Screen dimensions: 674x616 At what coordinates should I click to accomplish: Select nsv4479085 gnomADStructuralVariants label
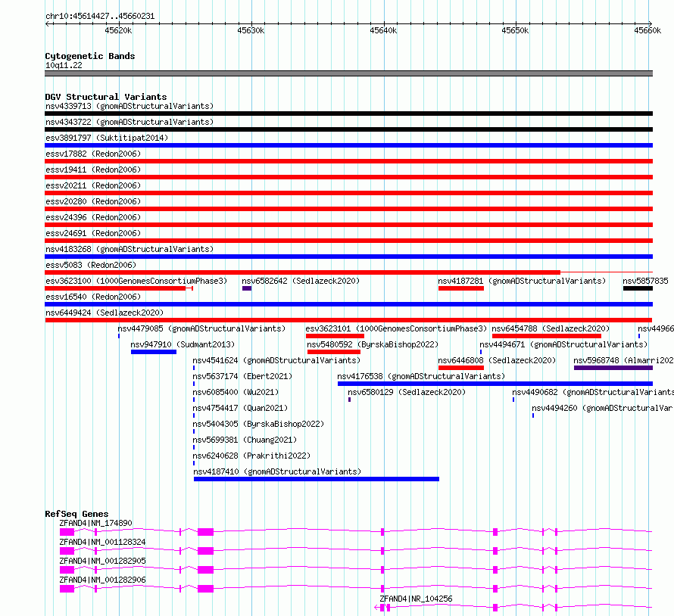[201, 328]
